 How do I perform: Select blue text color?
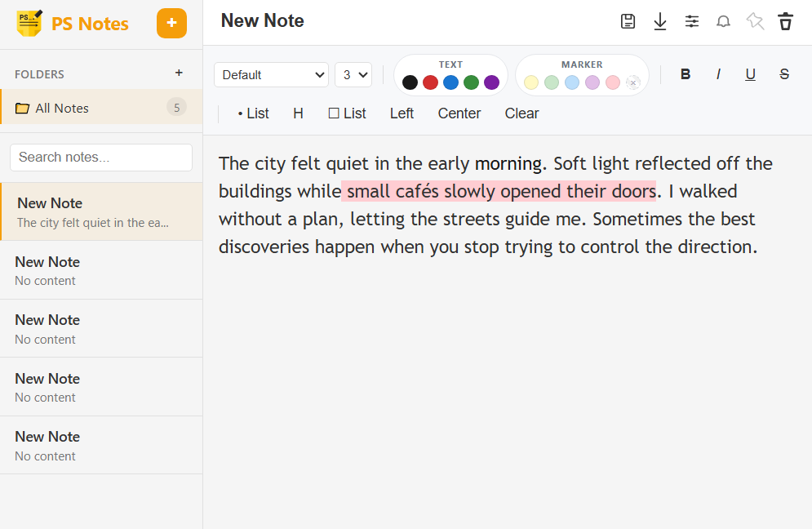click(x=450, y=82)
